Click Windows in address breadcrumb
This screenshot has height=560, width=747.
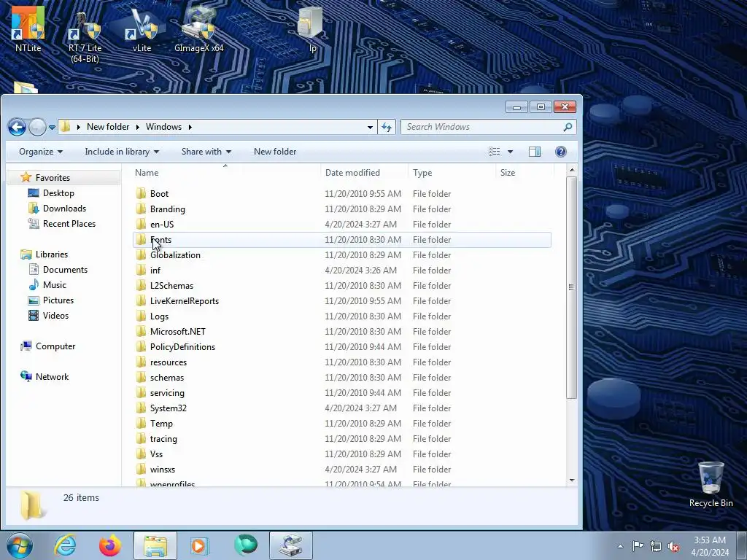click(163, 127)
